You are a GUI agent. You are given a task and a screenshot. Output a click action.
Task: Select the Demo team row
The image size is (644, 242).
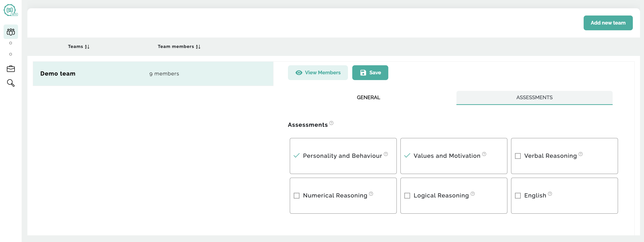click(153, 74)
